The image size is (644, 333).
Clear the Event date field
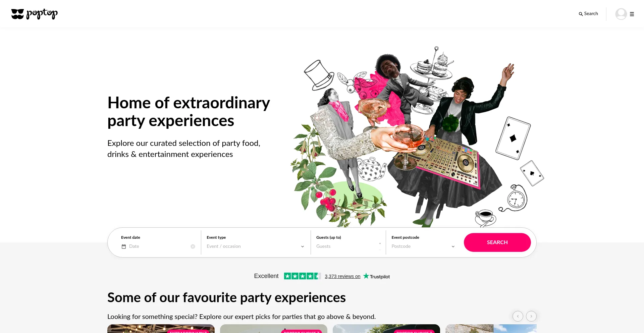[x=193, y=246]
